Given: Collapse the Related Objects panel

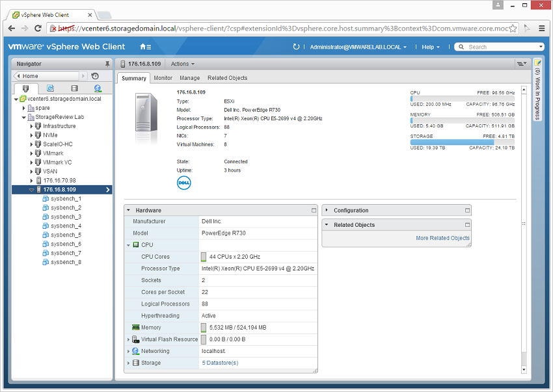Looking at the screenshot, I should 327,224.
